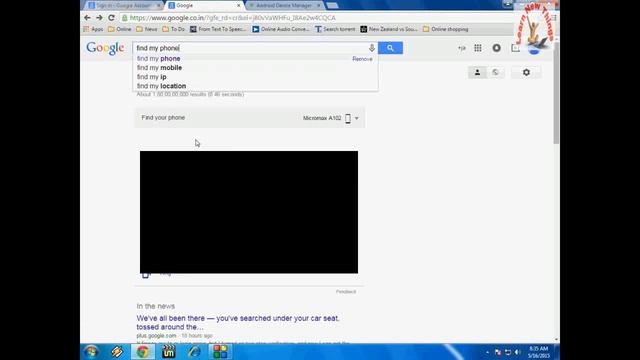Open Internet Explorer from the taskbar
This screenshot has width=640, height=360.
[x=194, y=352]
